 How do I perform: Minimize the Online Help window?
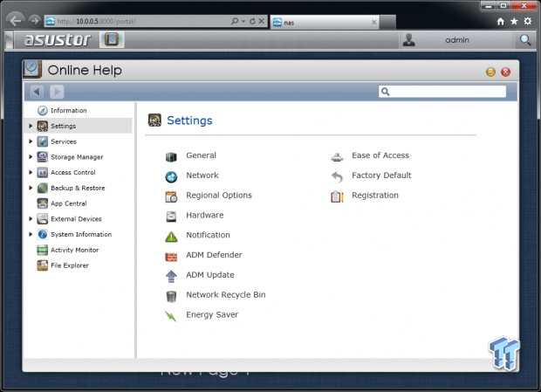click(x=490, y=72)
